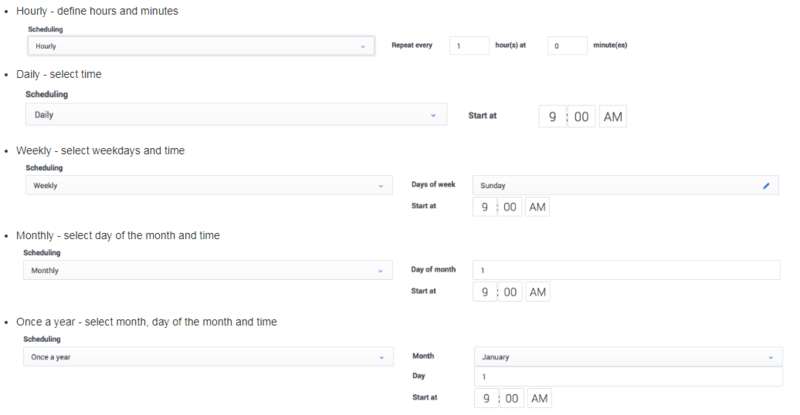Click the minutes field in Monthly Start at
Viewport: 800px width, 415px height.
(x=510, y=292)
